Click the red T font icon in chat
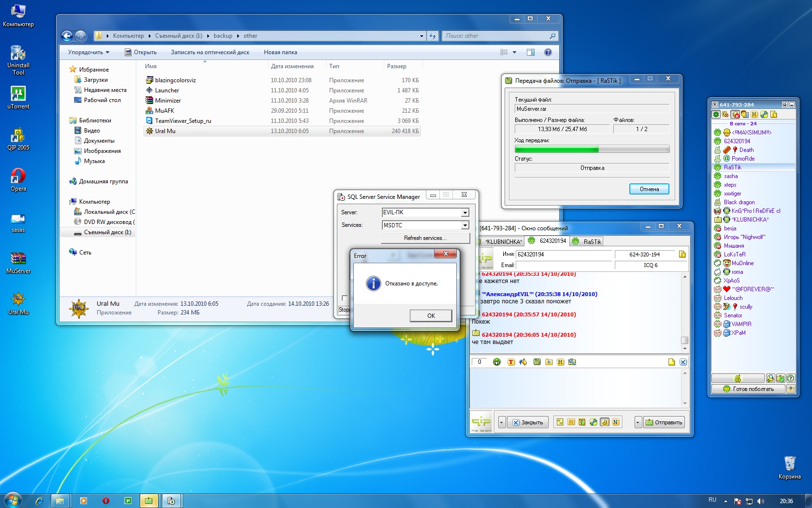This screenshot has height=508, width=812. [x=511, y=362]
